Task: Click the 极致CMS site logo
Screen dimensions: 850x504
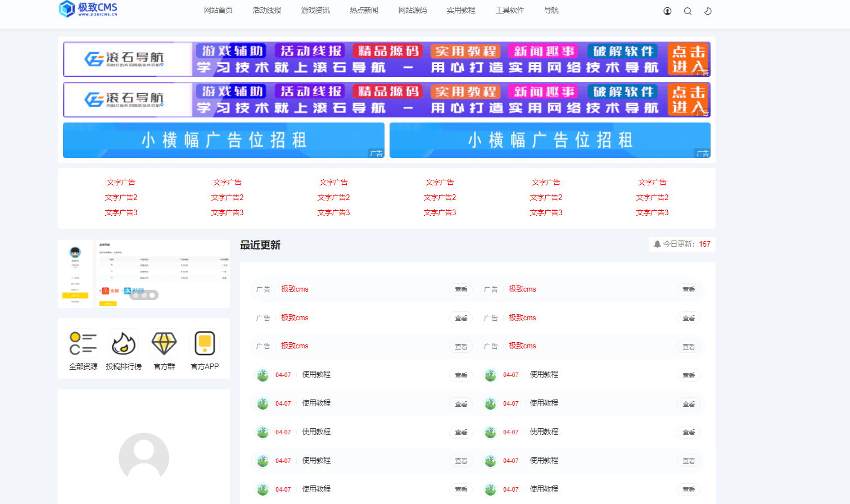Action: tap(88, 9)
